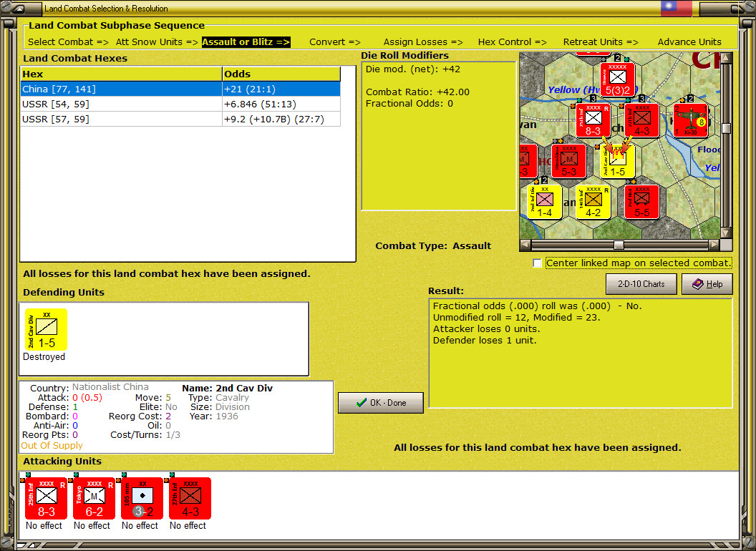This screenshot has height=551, width=756.
Task: Click the yellow 4-2 unit on the map
Action: 593,202
